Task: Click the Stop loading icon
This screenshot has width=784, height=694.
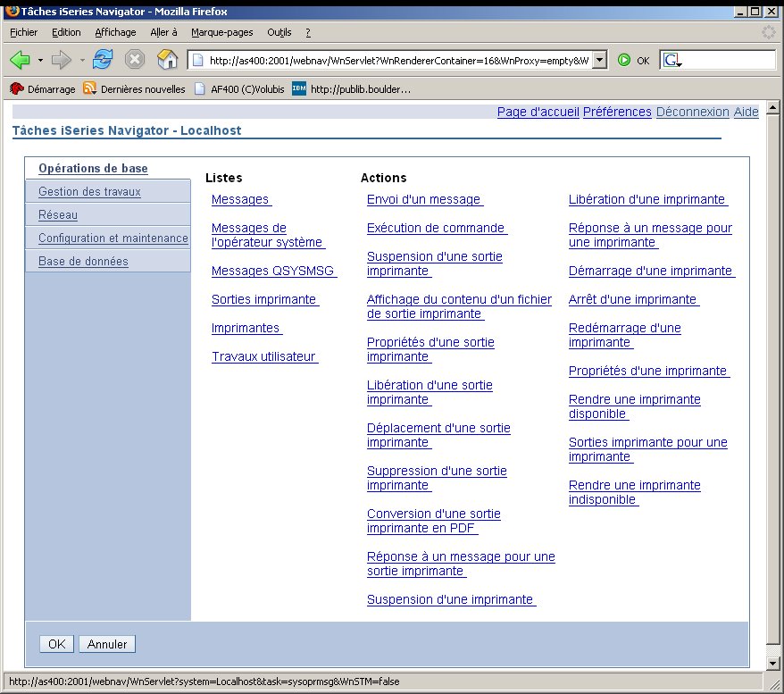Action: coord(135,60)
